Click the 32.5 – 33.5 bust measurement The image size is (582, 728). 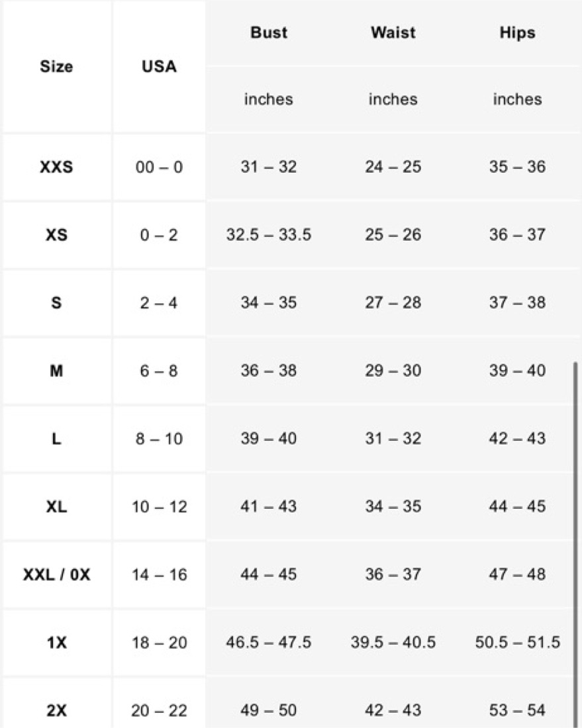point(268,234)
